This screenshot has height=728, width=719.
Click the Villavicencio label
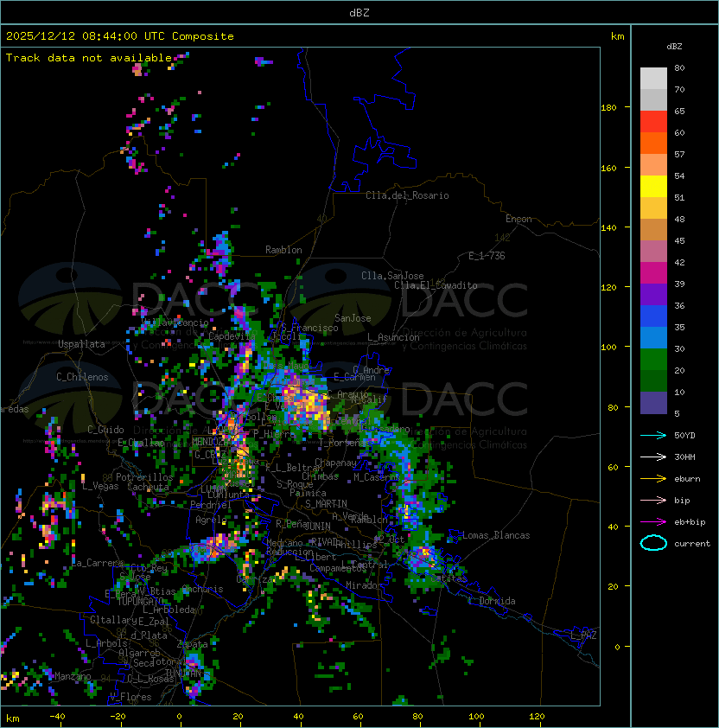pos(175,322)
